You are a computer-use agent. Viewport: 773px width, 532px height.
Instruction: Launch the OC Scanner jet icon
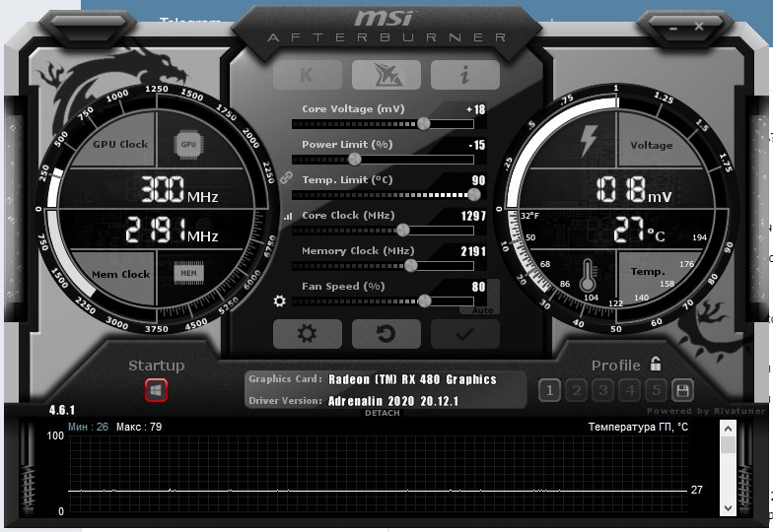click(x=386, y=75)
